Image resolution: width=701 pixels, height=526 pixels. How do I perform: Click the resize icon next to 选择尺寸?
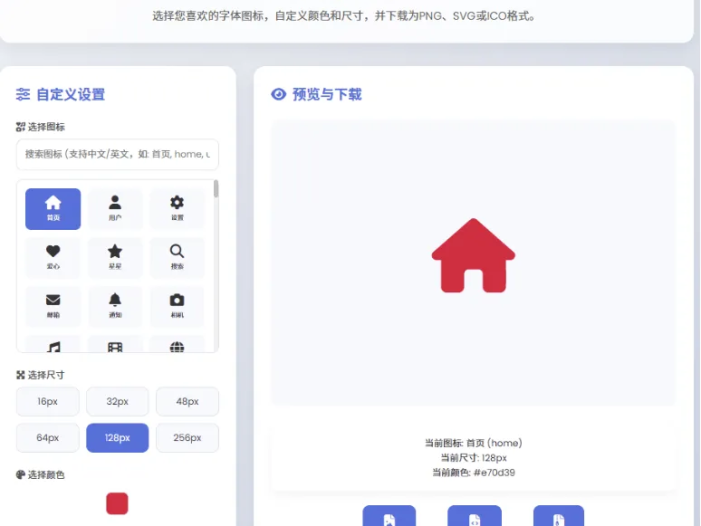click(20, 375)
